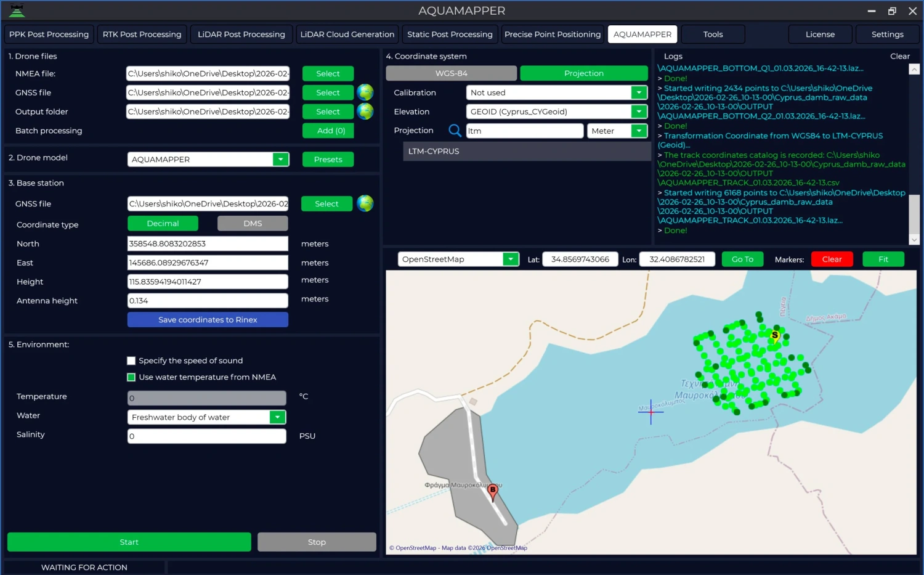Open the License tab
This screenshot has width=924, height=575.
click(820, 35)
